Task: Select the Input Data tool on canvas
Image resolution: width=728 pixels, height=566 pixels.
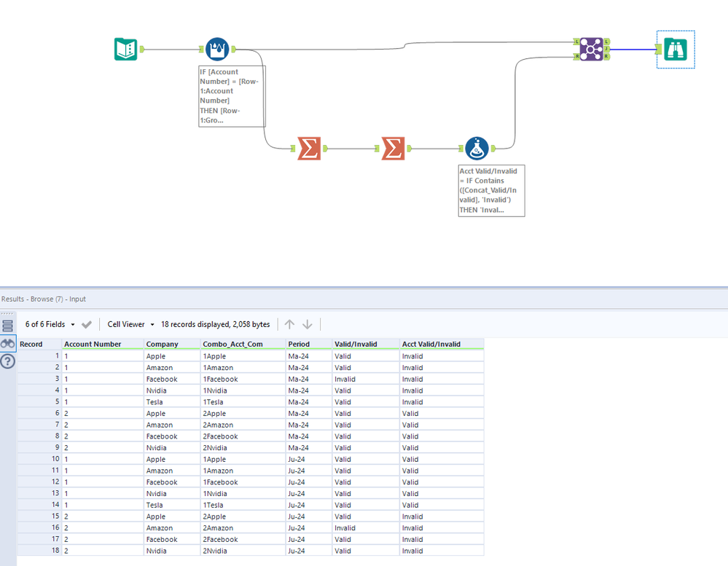Action: click(126, 50)
